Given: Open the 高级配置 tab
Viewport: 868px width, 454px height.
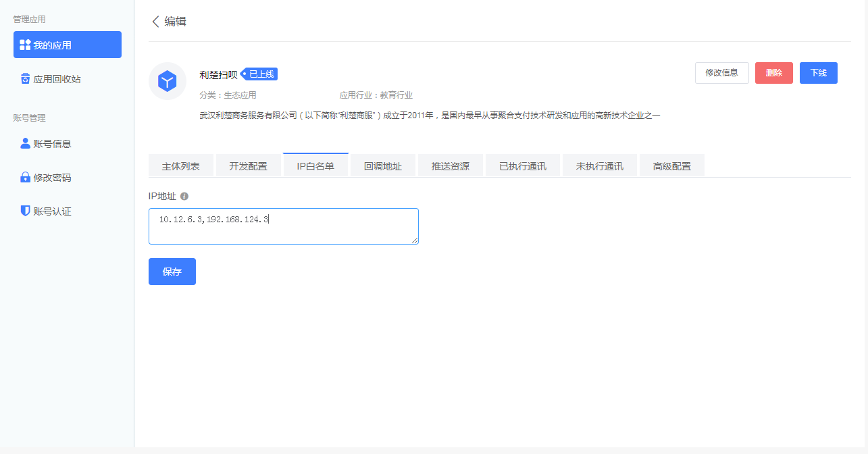Looking at the screenshot, I should (x=672, y=165).
